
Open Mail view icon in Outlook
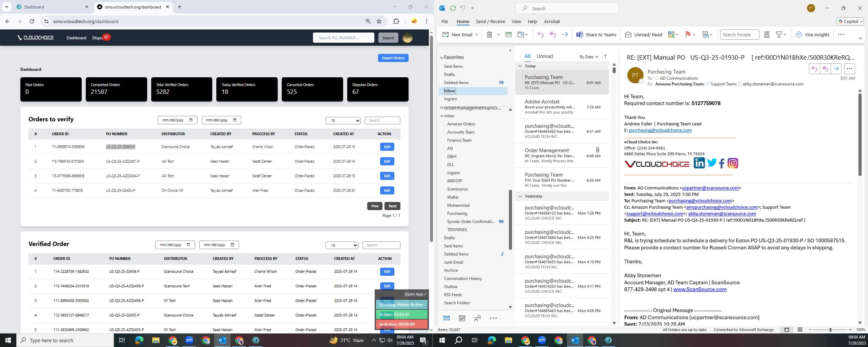point(447,318)
